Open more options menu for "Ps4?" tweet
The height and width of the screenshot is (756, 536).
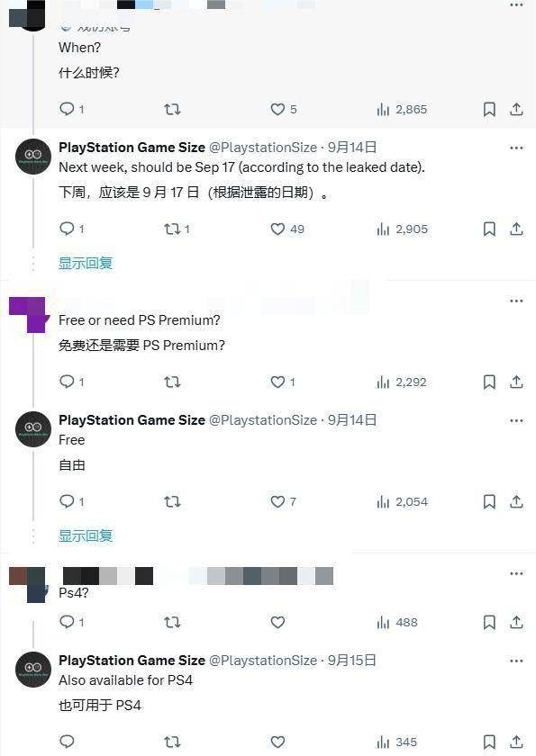(x=516, y=573)
